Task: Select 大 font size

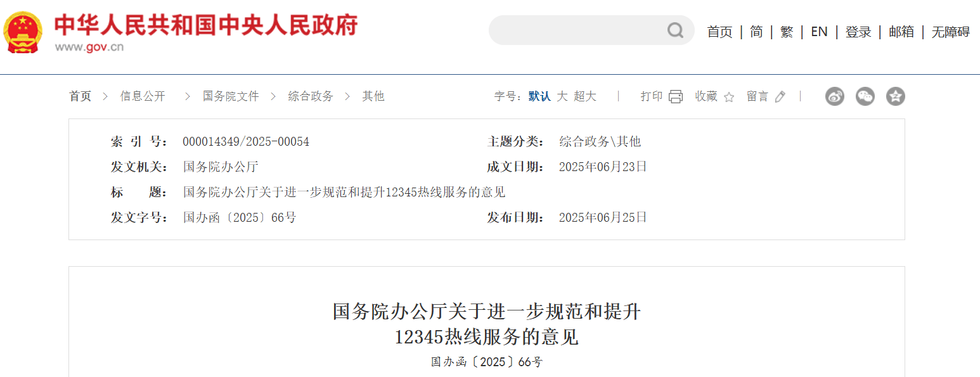Action: 561,96
